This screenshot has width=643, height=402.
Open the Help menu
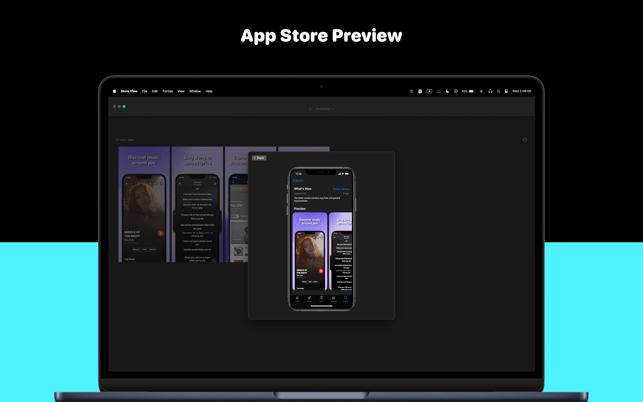click(209, 91)
